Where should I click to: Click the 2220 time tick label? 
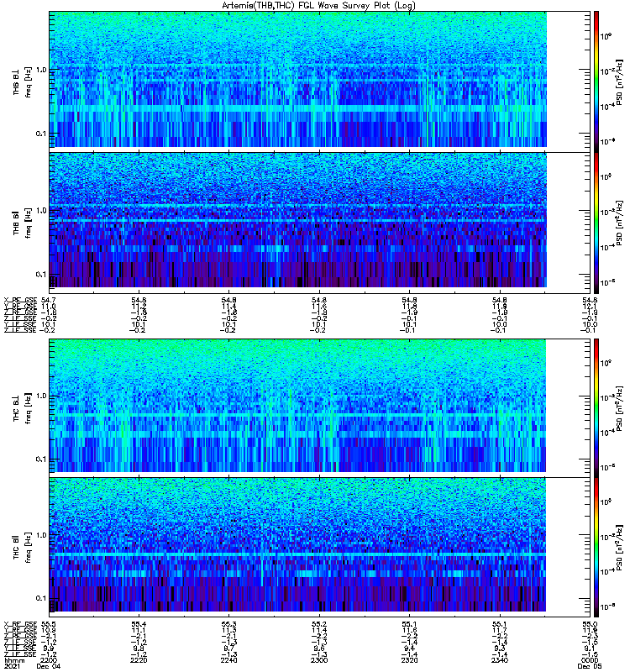139,660
